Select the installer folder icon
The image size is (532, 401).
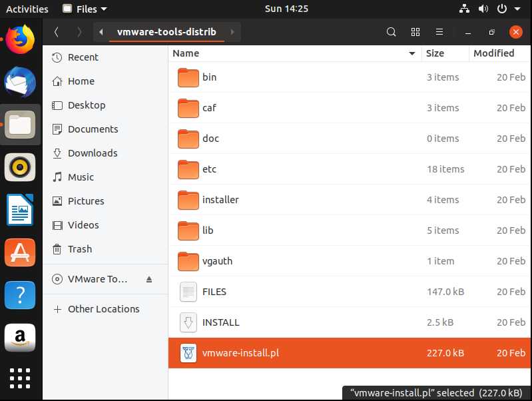click(x=188, y=200)
